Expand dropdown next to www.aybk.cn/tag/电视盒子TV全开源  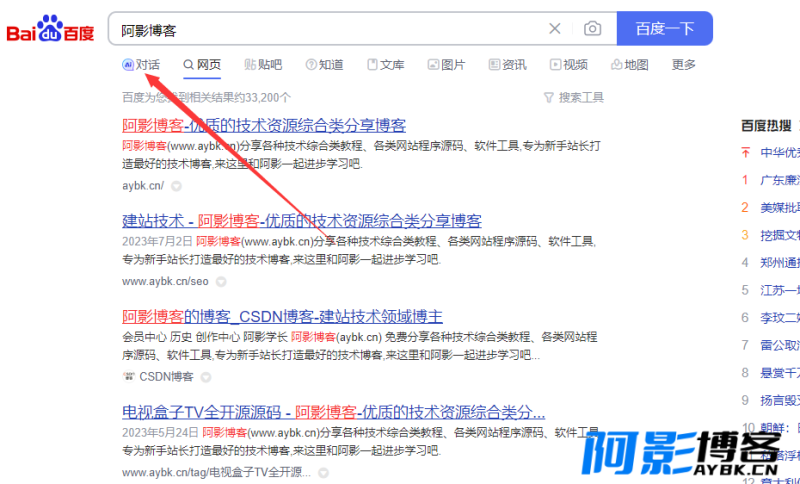point(323,473)
